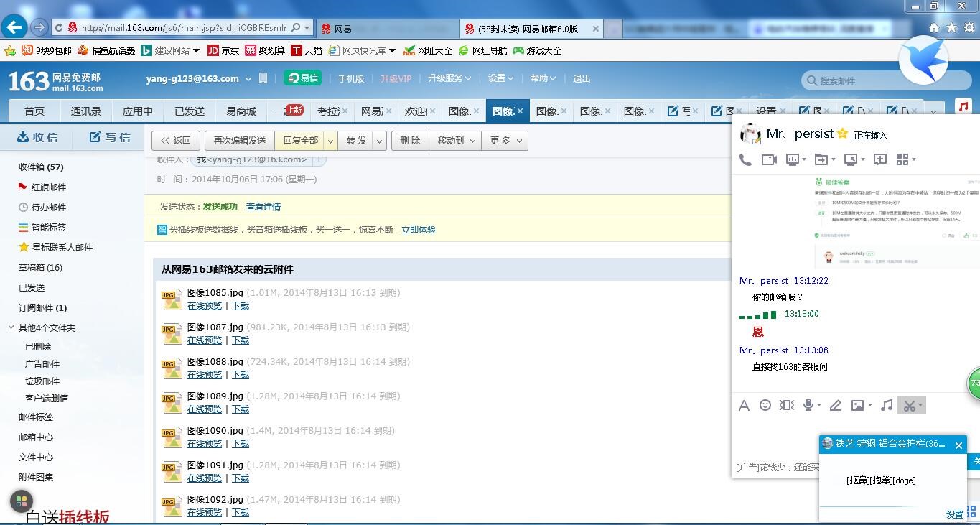Screen dimensions: 980x525
Task: Open font settings via the A icon
Action: coord(744,405)
